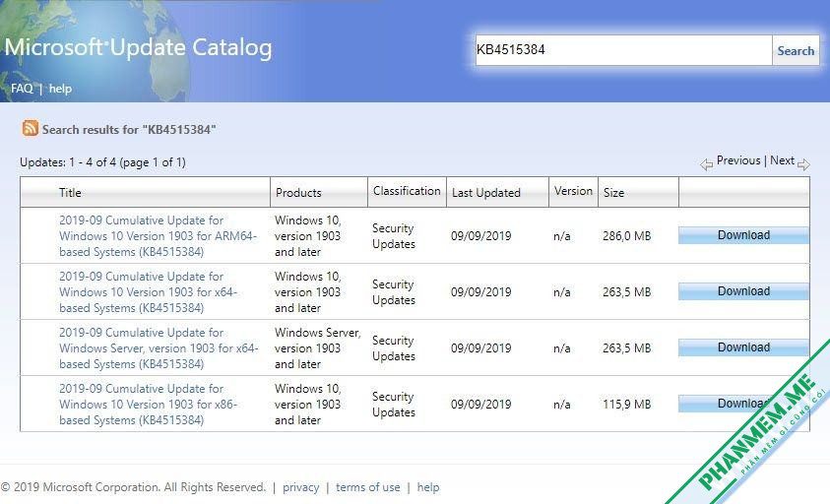The image size is (830, 504).
Task: Open Windows Server version 1903 title link
Action: [x=159, y=348]
